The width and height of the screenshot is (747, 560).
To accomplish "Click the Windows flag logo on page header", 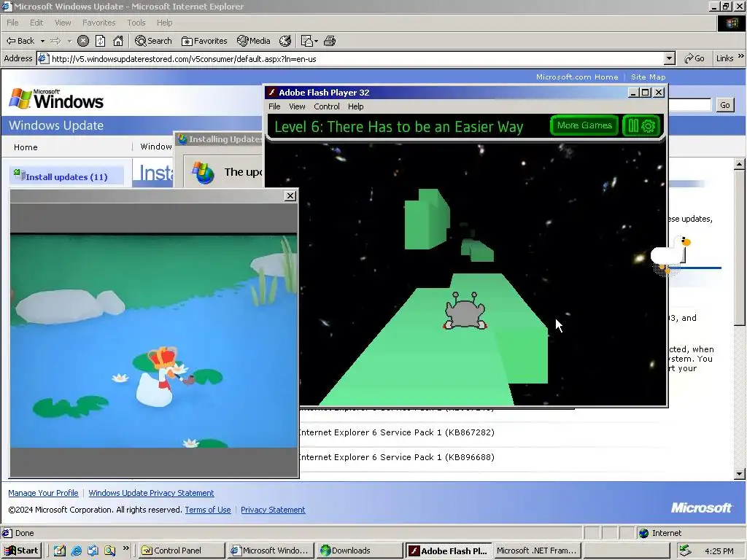I will 20,98.
